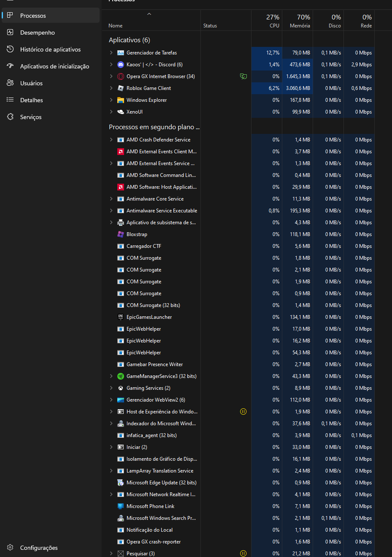Select the Opera GX crash-reporter process
The height and width of the screenshot is (557, 392).
(238, 542)
